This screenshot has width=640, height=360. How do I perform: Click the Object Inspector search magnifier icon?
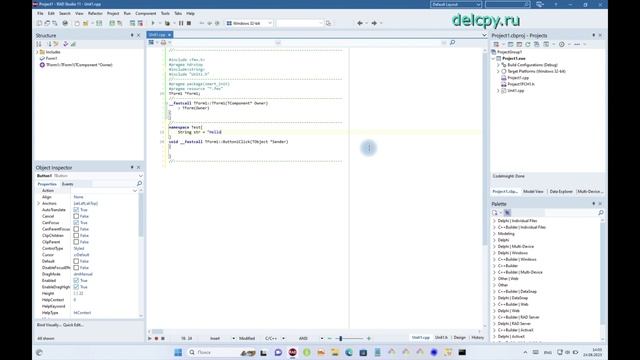tap(139, 184)
